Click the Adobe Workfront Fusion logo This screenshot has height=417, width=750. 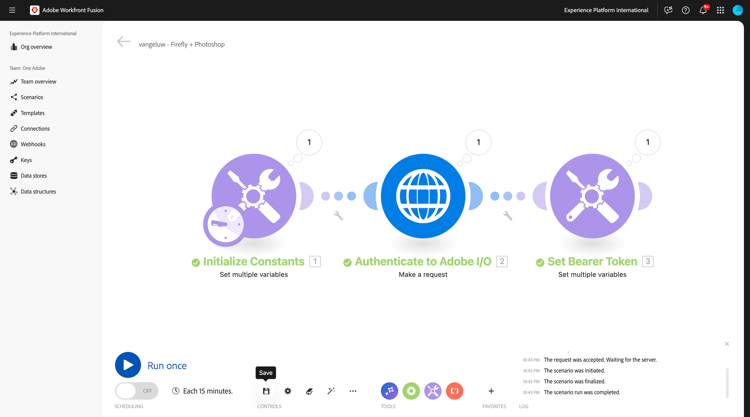pyautogui.click(x=34, y=10)
